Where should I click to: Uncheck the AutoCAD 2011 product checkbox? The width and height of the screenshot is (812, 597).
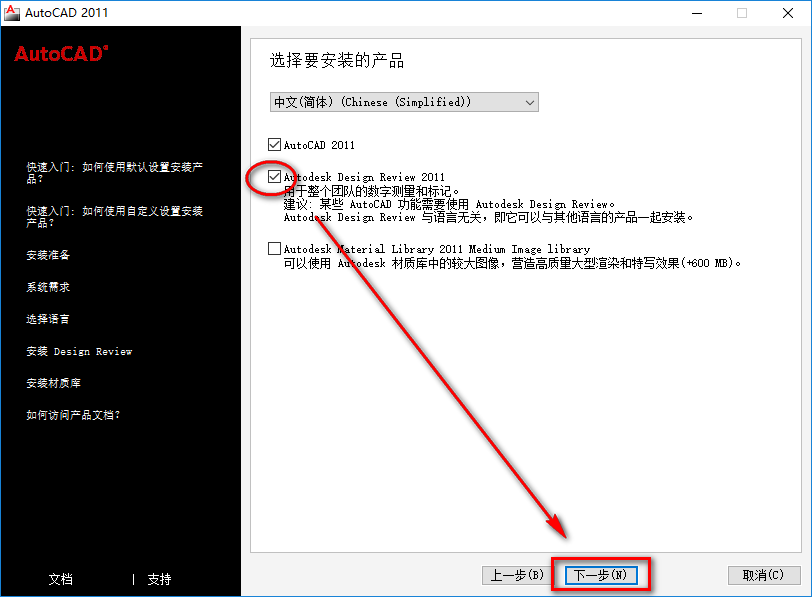pyautogui.click(x=274, y=144)
